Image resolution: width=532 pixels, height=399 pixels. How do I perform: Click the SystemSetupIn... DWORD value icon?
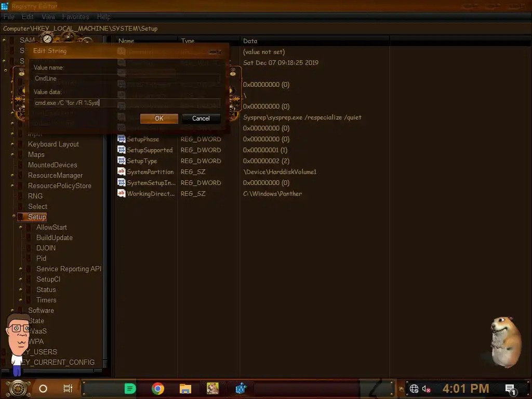click(x=121, y=182)
